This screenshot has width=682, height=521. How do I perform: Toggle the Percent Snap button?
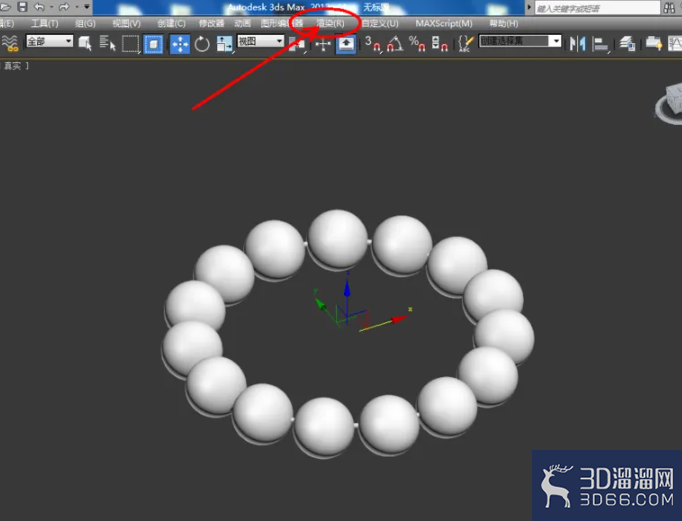point(417,44)
